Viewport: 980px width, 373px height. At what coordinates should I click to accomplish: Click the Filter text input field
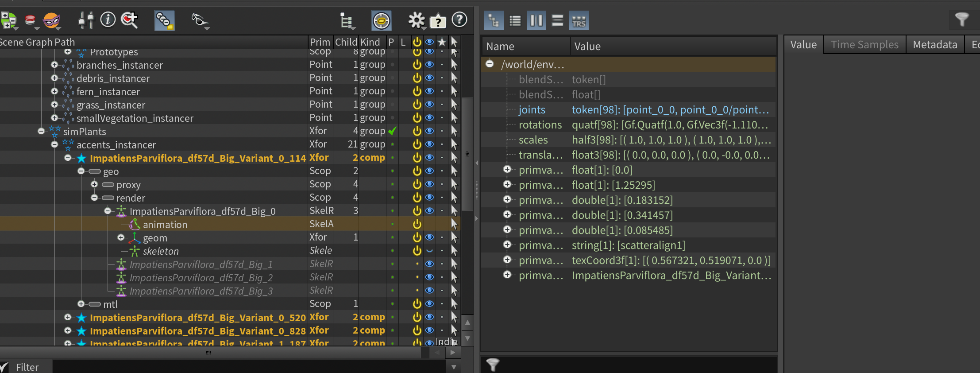[248, 367]
